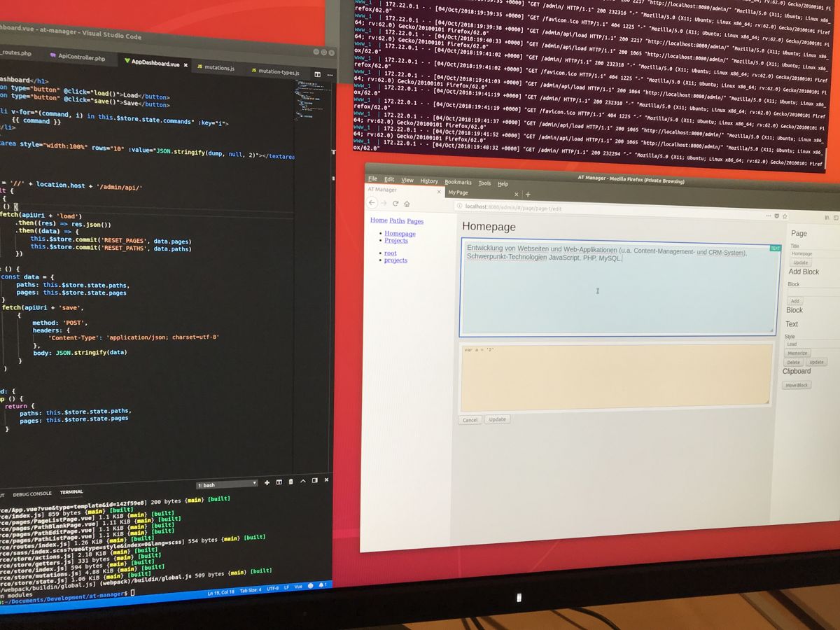The width and height of the screenshot is (840, 630).
Task: Open Firefox Help menu
Action: tap(503, 184)
